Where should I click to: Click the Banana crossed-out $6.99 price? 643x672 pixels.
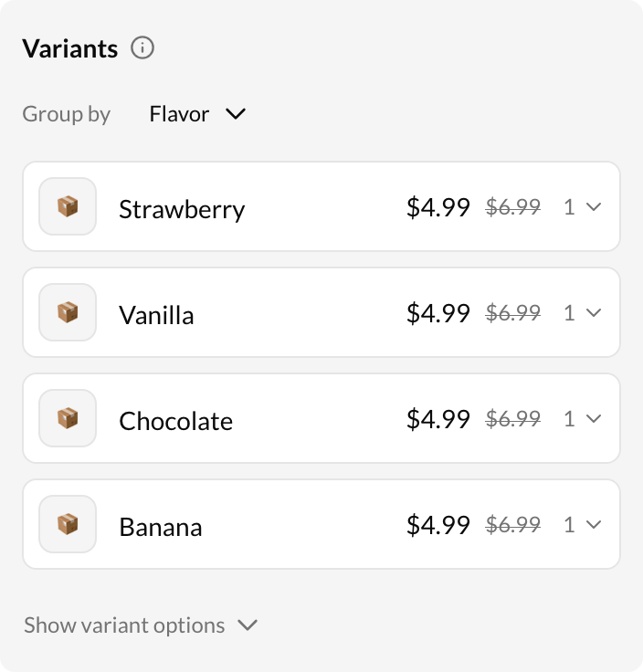click(x=512, y=525)
